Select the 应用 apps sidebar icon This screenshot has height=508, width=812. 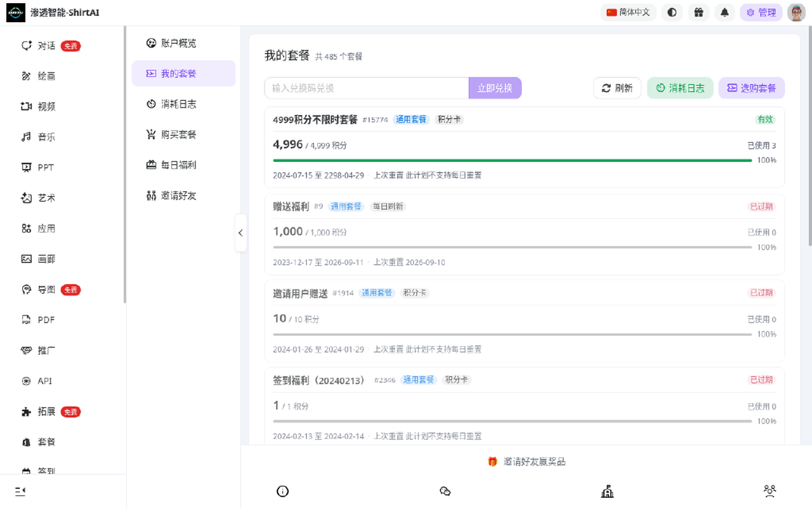pos(27,229)
